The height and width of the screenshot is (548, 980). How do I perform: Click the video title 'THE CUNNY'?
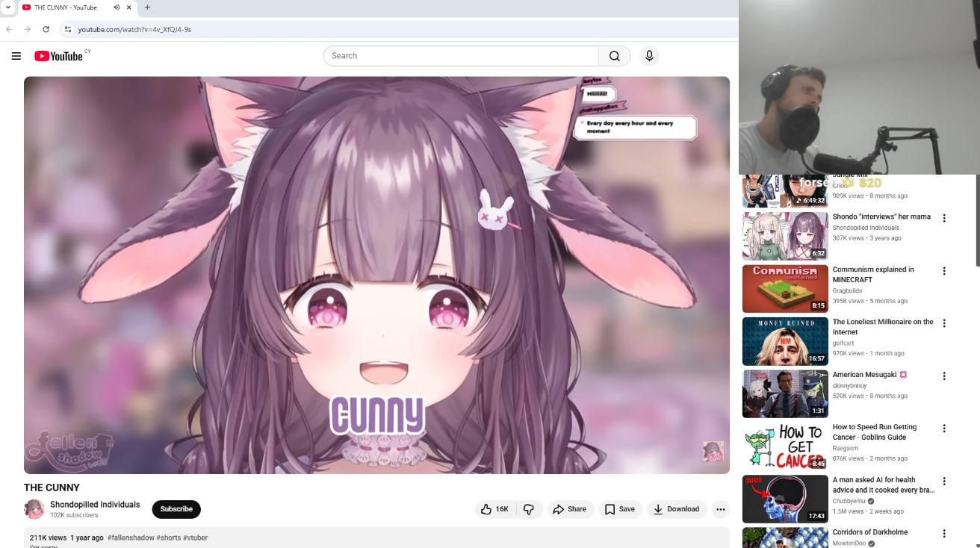52,488
